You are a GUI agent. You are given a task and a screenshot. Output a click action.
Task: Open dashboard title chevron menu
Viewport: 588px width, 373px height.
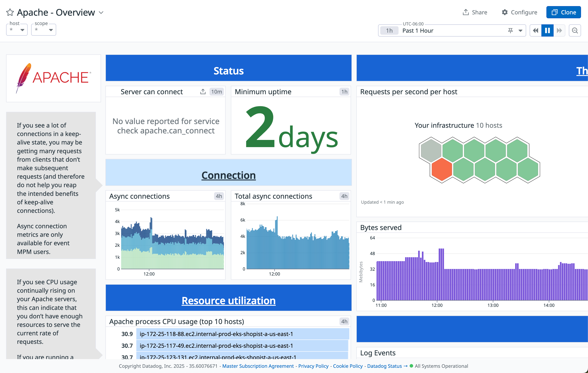click(x=101, y=12)
